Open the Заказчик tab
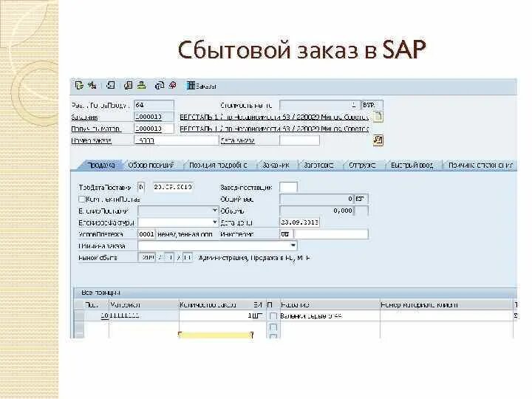This screenshot has height=399, width=532. pos(276,166)
